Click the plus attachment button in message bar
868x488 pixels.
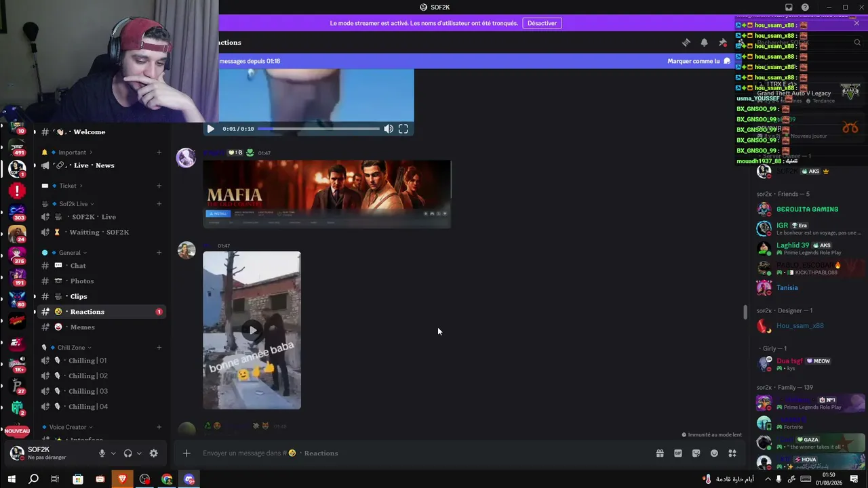[x=186, y=453]
